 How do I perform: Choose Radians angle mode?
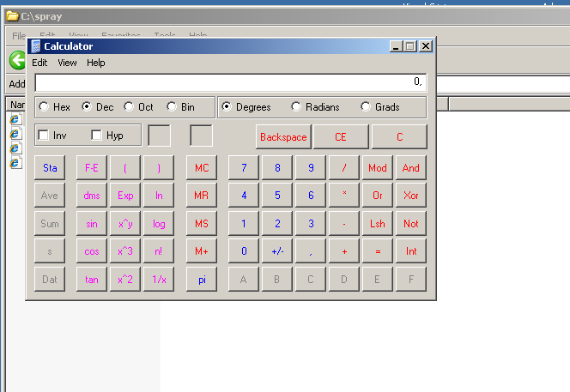pos(296,107)
